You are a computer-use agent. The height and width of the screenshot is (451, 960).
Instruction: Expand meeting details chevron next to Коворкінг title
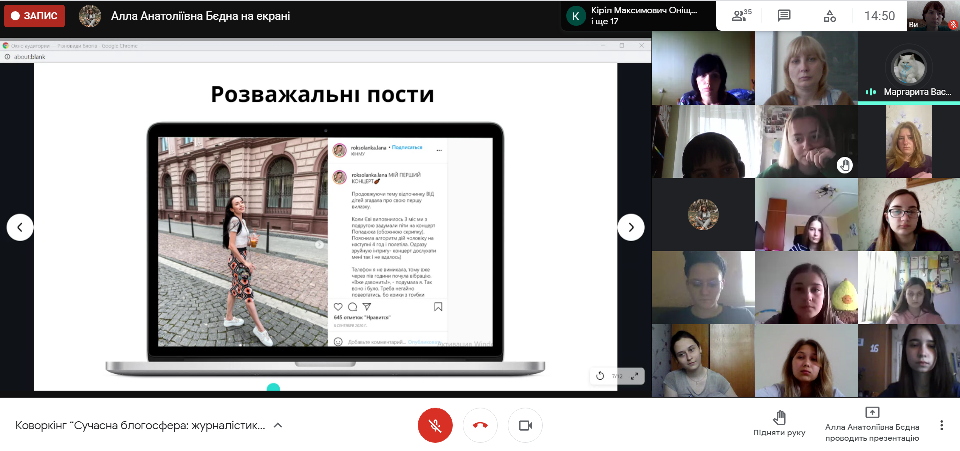point(278,425)
